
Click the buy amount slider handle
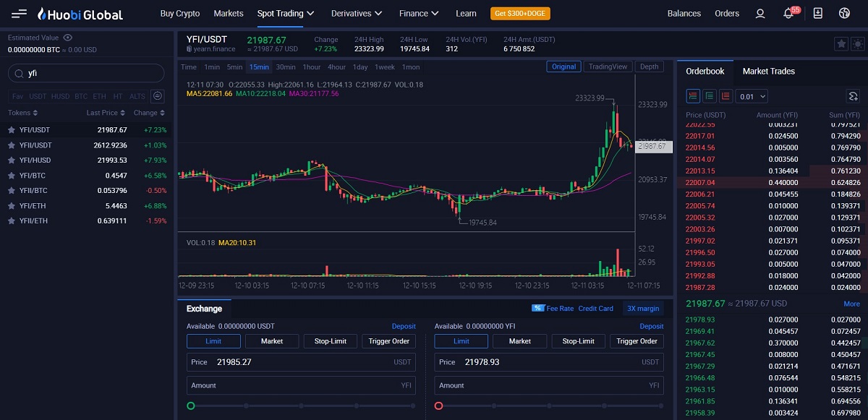191,406
